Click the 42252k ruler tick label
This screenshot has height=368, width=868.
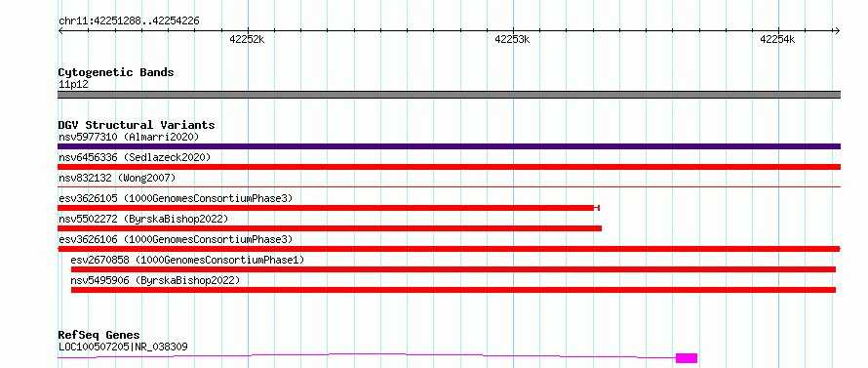pos(247,39)
